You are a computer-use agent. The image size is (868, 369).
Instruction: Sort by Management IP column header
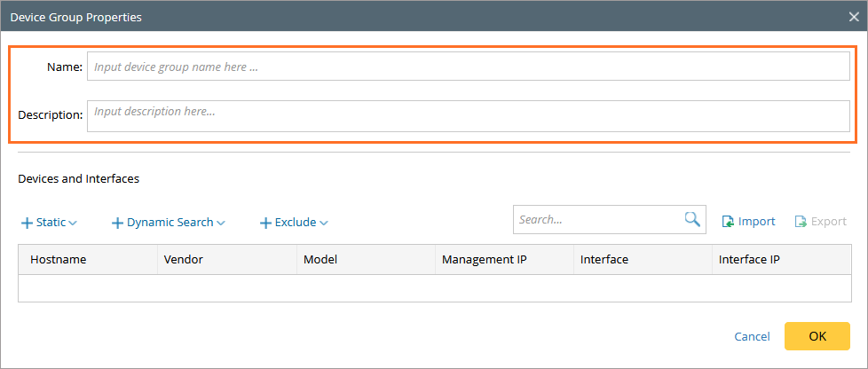point(485,260)
